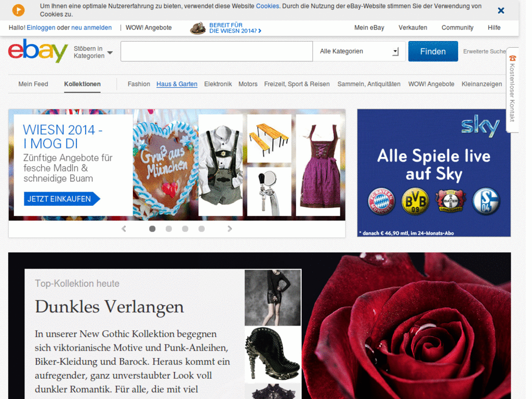
Task: Open the Kostenloser Kontakt phone side tab
Action: click(512, 90)
